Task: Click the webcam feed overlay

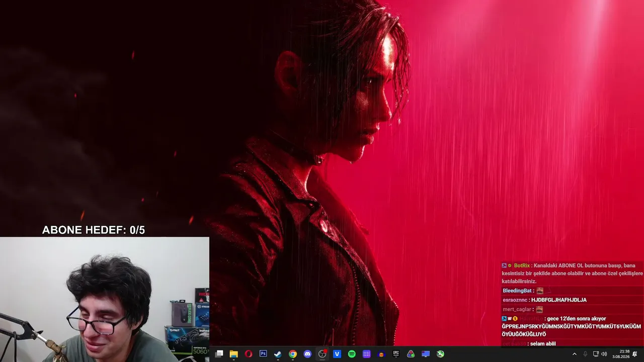Action: tap(105, 300)
